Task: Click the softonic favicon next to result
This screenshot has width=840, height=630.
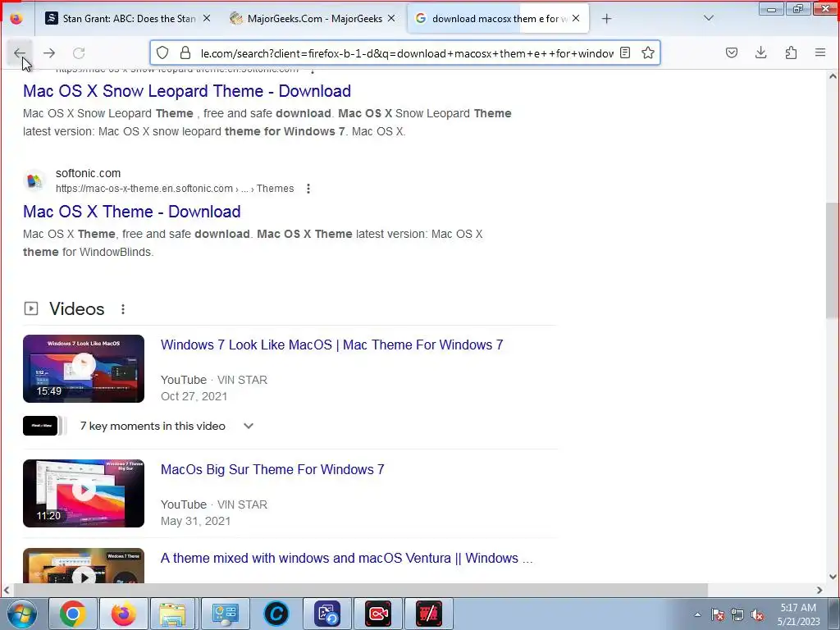Action: [x=34, y=180]
